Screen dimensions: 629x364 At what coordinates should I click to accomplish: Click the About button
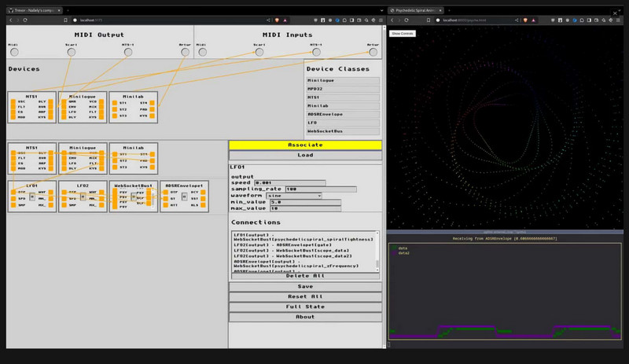pos(305,317)
